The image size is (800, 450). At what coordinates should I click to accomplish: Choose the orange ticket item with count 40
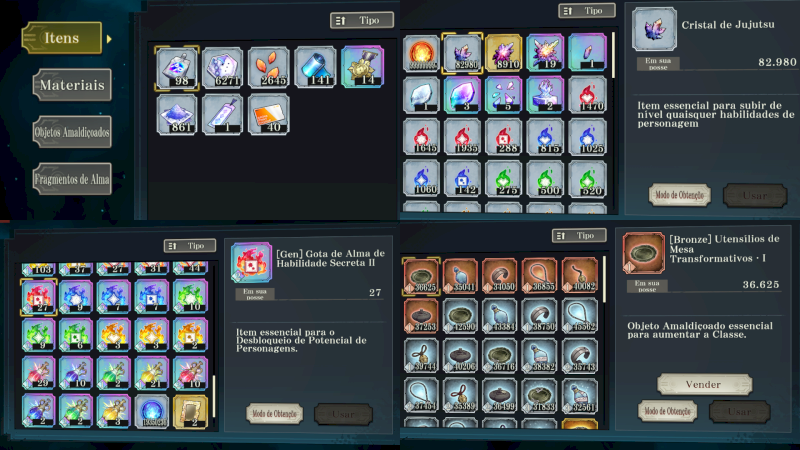[269, 115]
